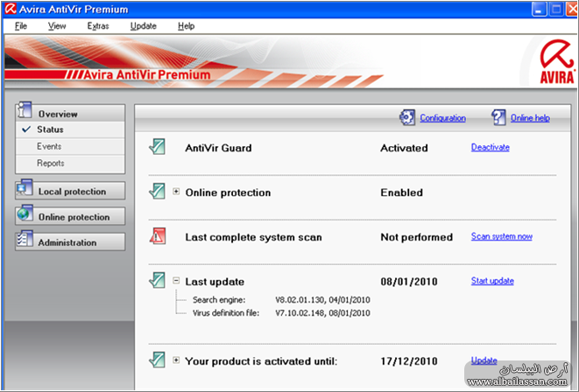Click the Overview info icon
This screenshot has width=579, height=392.
25,110
